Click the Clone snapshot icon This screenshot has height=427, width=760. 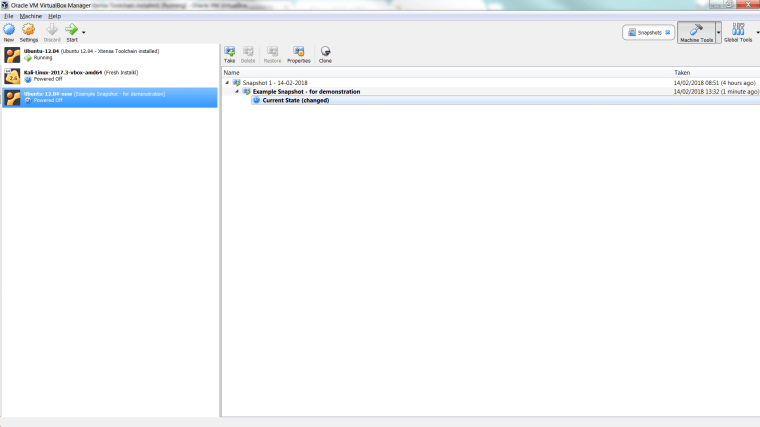(x=325, y=52)
